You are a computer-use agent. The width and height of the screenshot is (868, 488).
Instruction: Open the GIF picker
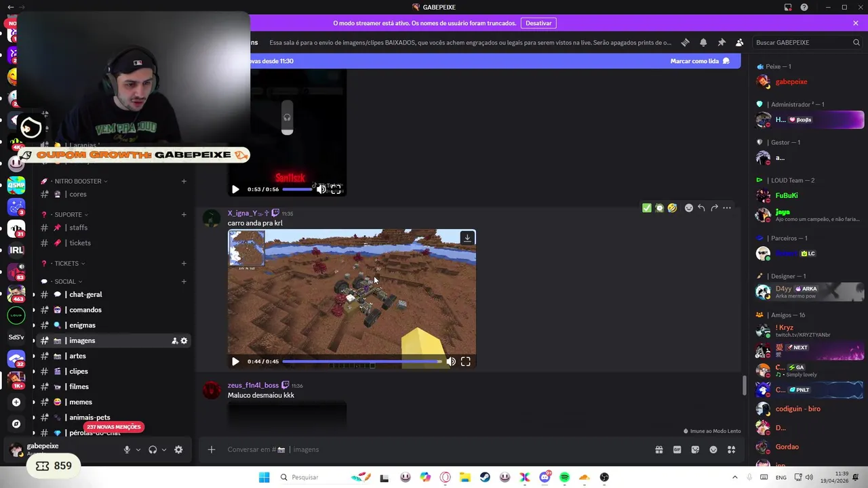coord(677,449)
